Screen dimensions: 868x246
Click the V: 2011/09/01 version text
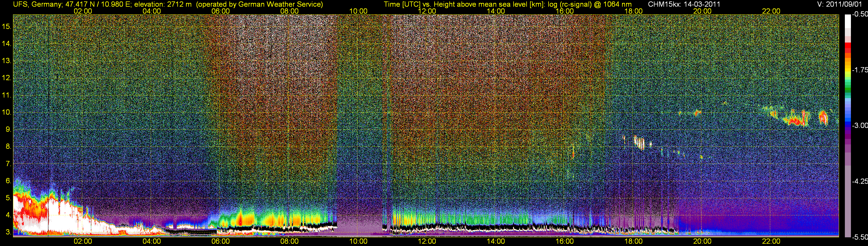point(841,4)
